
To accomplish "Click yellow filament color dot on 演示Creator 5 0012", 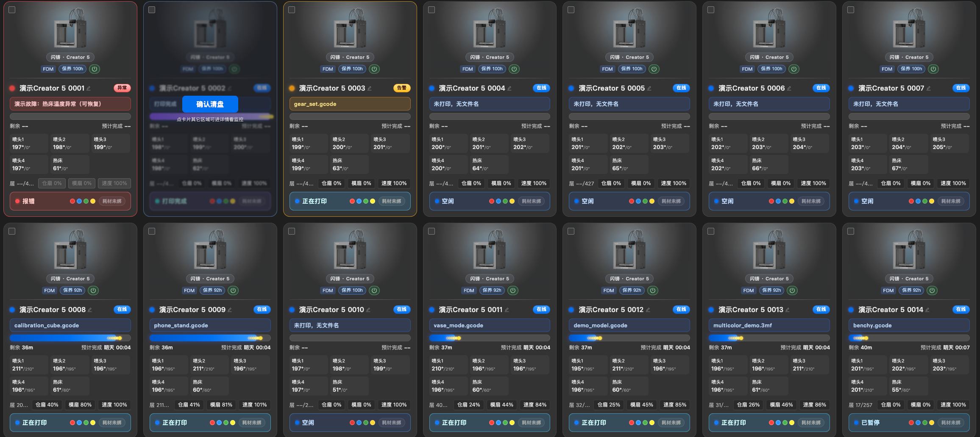I will [652, 423].
